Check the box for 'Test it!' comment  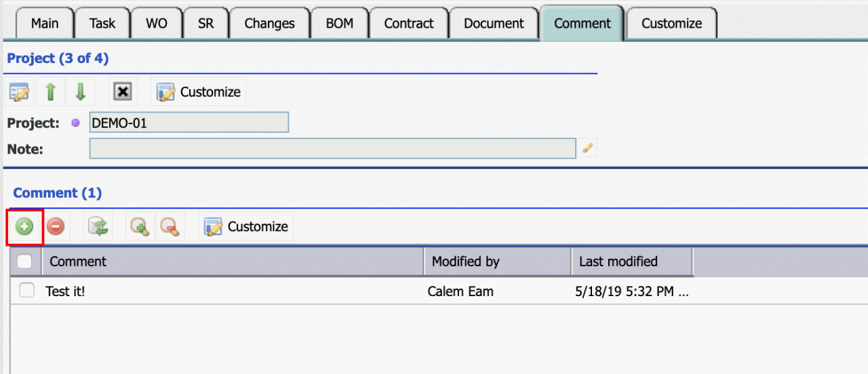pos(26,291)
